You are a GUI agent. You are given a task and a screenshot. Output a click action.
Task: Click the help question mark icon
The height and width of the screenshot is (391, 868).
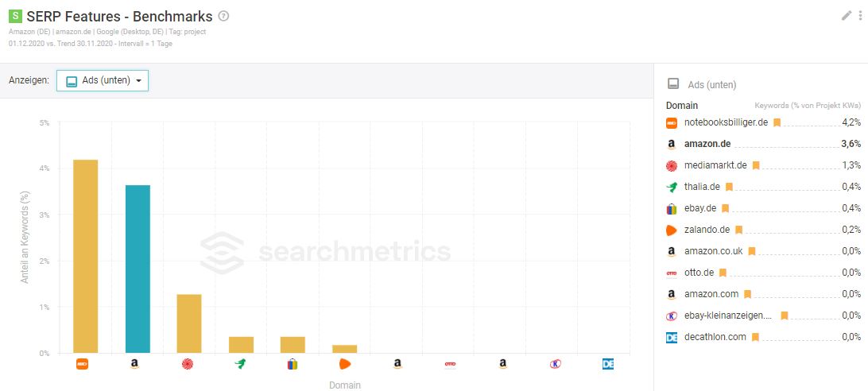223,16
